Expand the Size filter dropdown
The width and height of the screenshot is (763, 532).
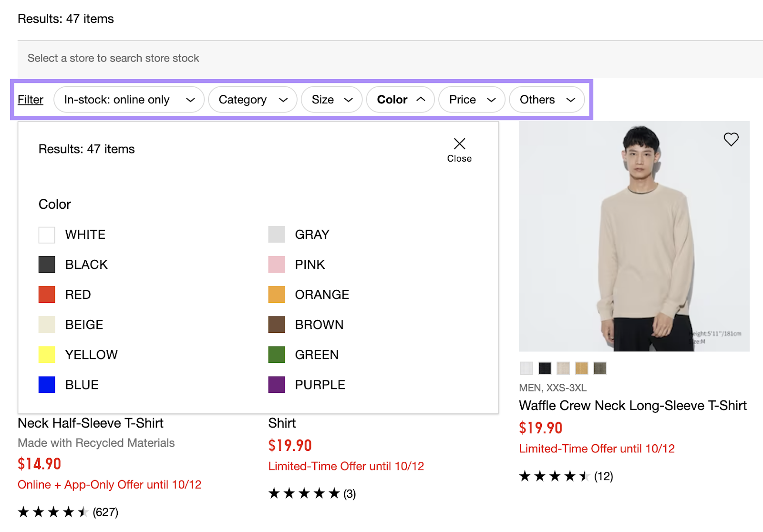(331, 100)
